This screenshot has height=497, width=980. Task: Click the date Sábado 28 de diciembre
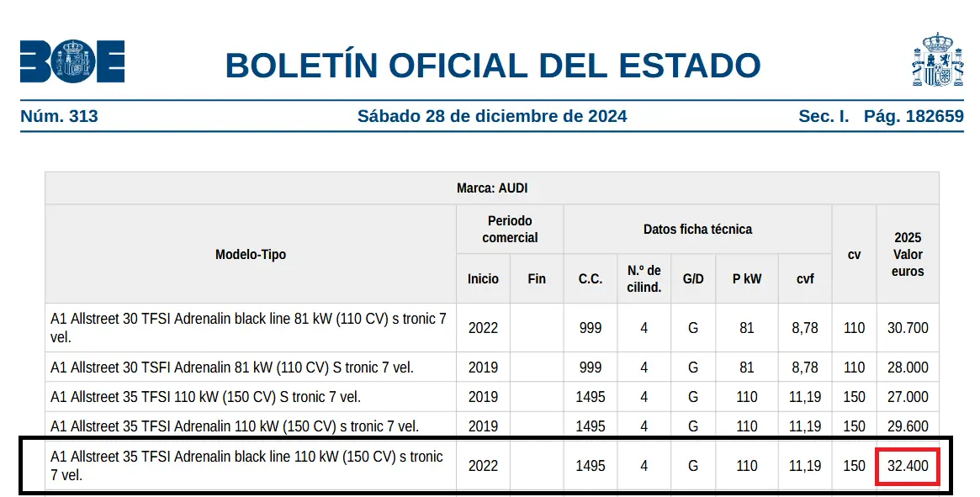[491, 116]
